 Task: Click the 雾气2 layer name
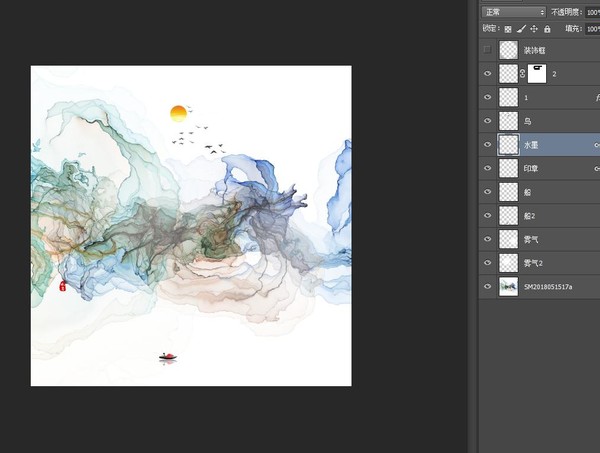tap(533, 263)
